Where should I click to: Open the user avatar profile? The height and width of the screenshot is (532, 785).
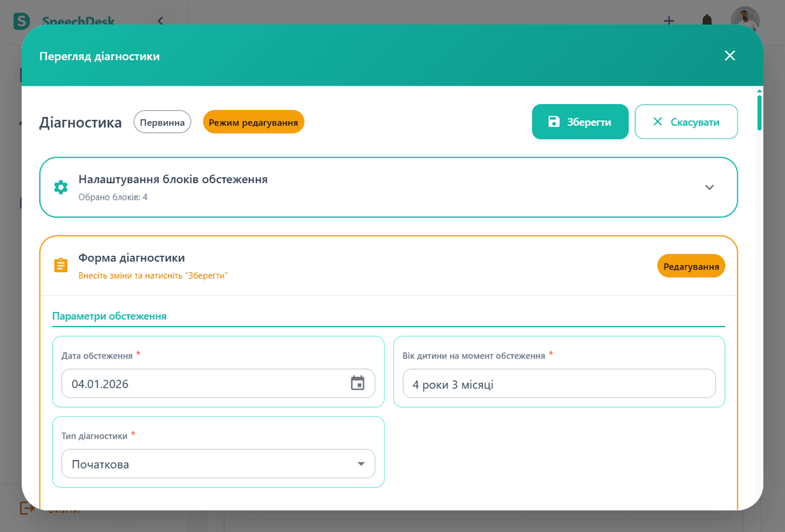[x=744, y=19]
